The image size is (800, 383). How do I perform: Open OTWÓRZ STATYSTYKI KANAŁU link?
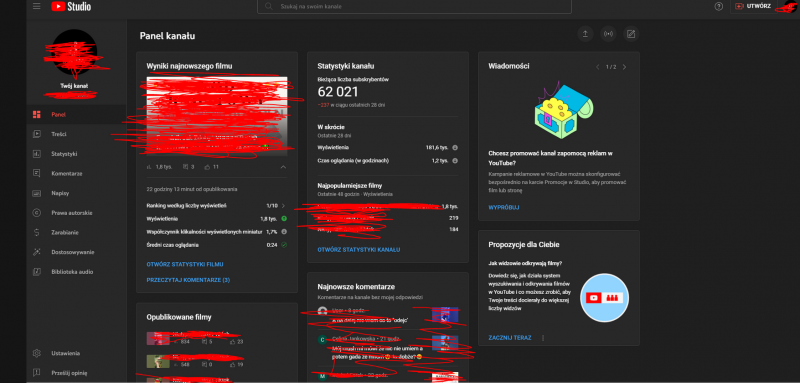[359, 250]
